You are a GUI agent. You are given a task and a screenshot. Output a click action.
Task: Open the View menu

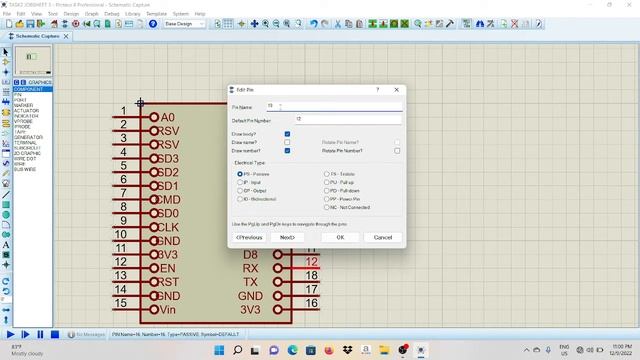(x=36, y=14)
